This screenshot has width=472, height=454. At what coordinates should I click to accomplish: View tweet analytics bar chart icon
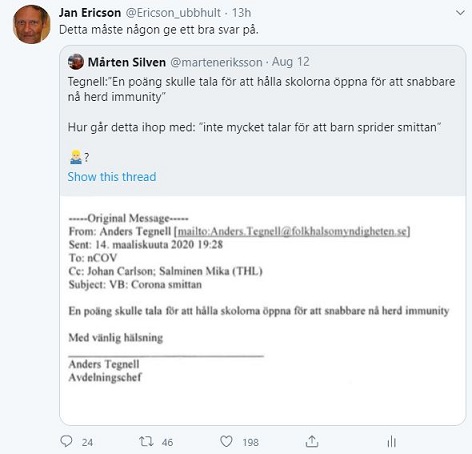[392, 442]
